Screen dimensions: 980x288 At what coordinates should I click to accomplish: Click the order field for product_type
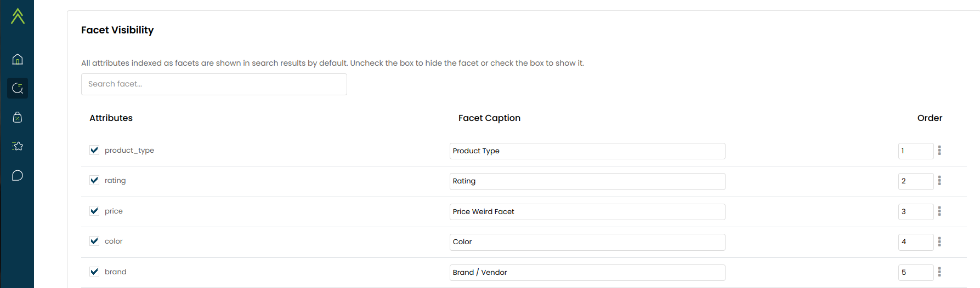[x=915, y=151]
